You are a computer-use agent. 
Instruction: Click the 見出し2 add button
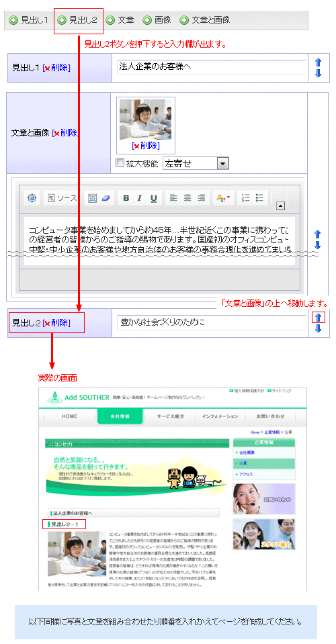click(77, 19)
